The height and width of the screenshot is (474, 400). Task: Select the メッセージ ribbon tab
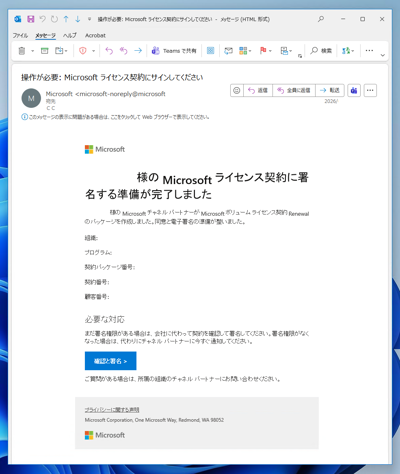46,35
